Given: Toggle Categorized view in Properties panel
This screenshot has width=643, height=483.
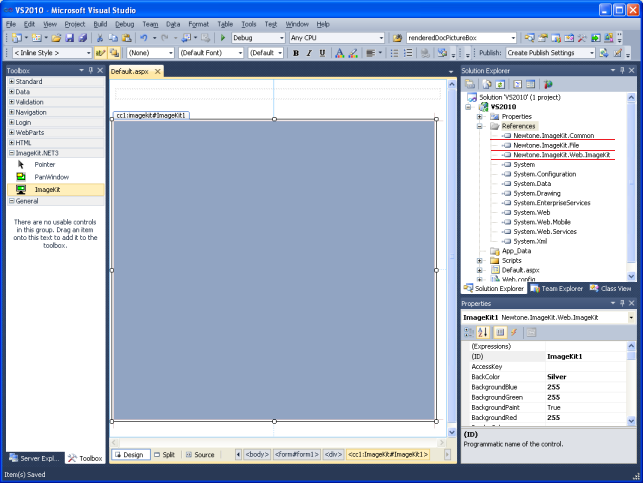Looking at the screenshot, I should 469,332.
